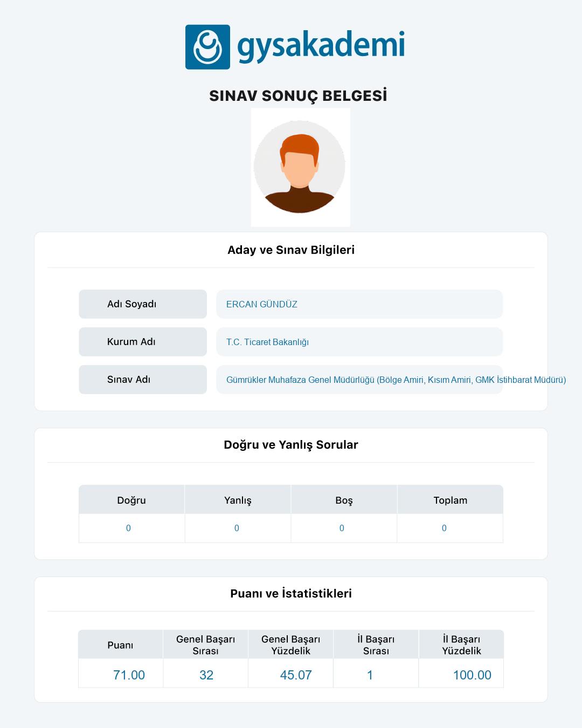
Task: Click the Aday ve Sınav Bilgileri section title
Action: coord(291,250)
